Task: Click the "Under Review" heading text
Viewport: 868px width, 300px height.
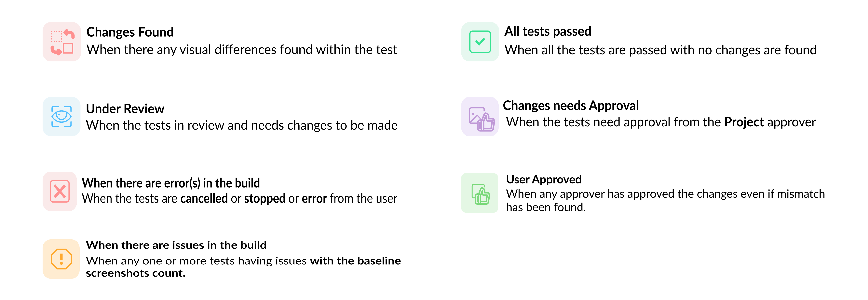Action: tap(125, 109)
